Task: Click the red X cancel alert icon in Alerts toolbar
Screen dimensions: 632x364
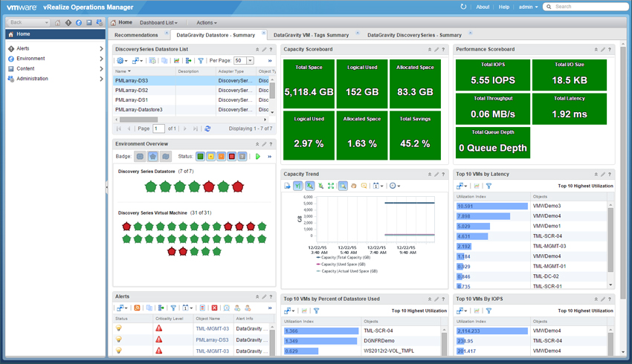Action: 214,308
